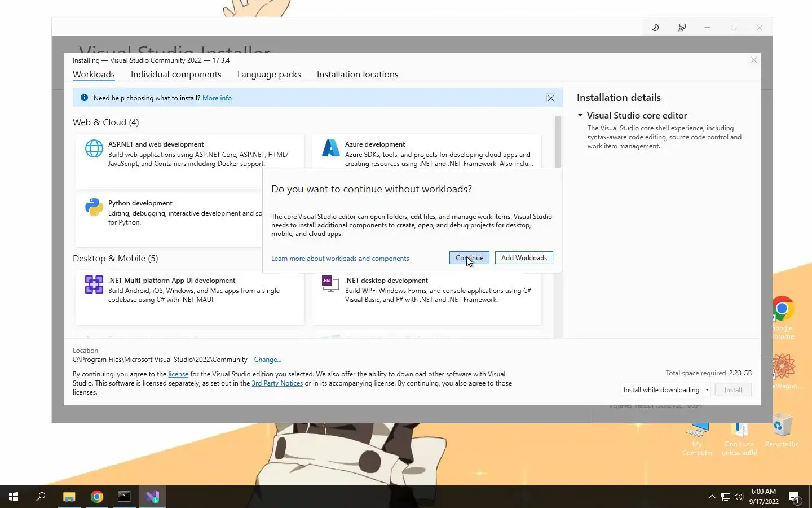Open the More info link

click(217, 98)
